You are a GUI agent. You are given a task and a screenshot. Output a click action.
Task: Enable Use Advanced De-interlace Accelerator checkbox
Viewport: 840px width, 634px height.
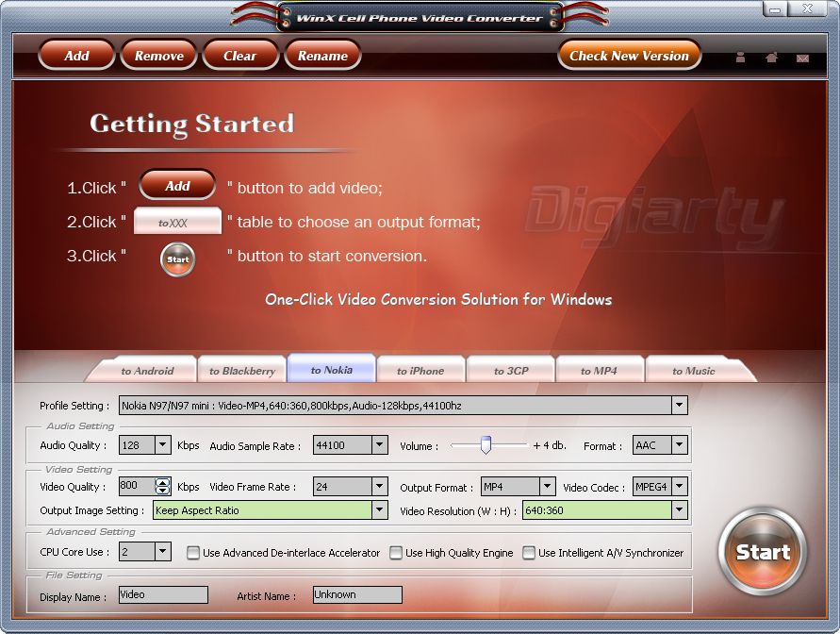tap(193, 553)
